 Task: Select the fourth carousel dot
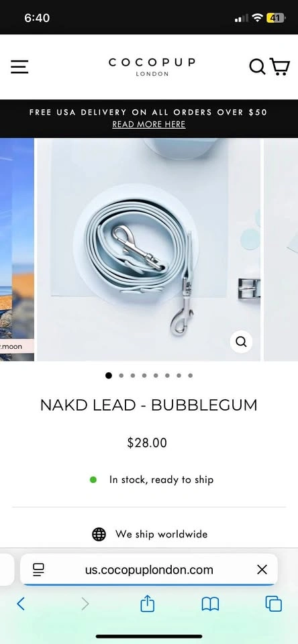(x=144, y=376)
